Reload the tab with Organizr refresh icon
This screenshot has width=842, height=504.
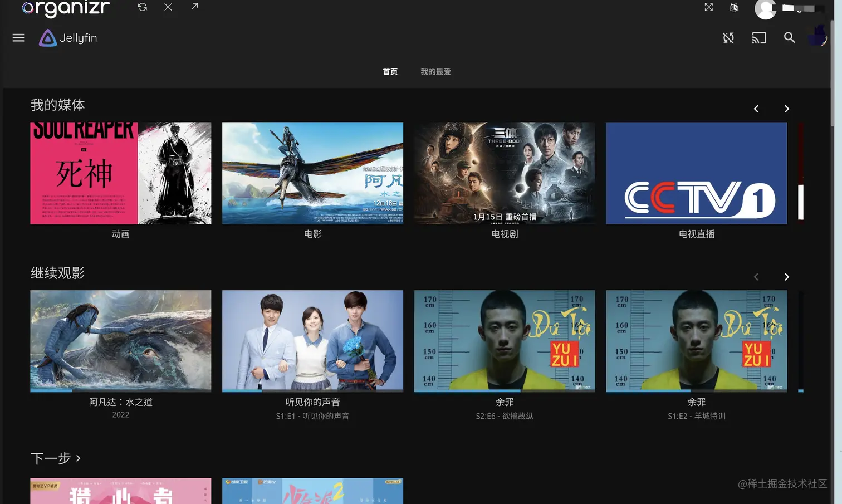click(143, 7)
